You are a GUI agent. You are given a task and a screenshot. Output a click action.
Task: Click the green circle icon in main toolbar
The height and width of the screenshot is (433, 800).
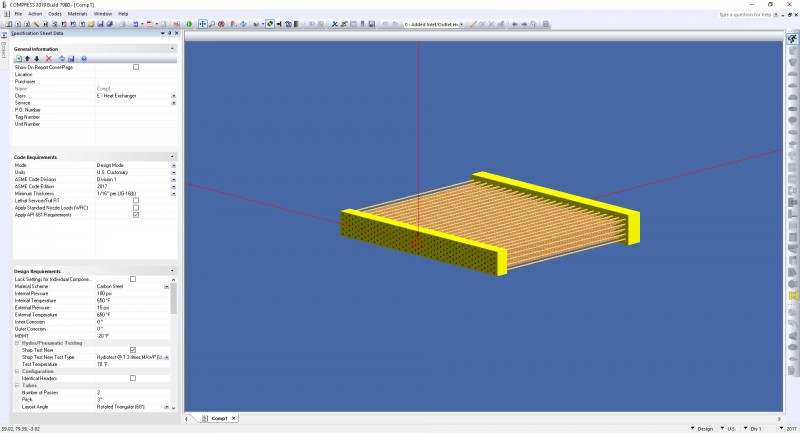click(190, 22)
